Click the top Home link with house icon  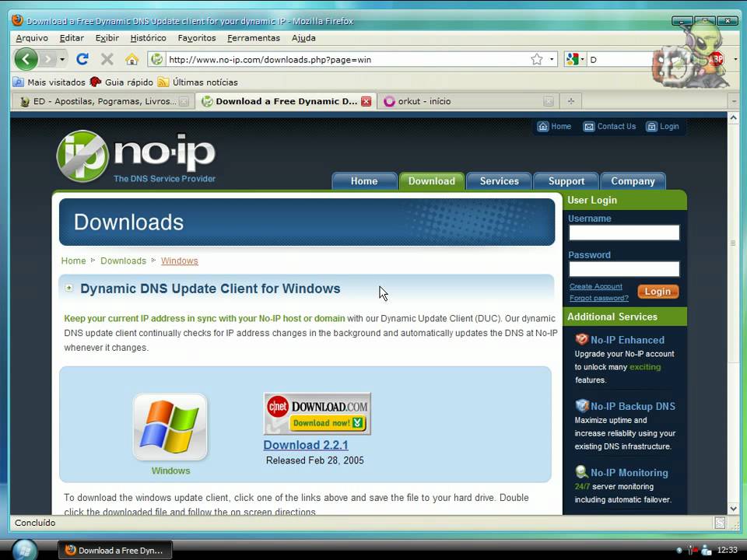(x=554, y=127)
